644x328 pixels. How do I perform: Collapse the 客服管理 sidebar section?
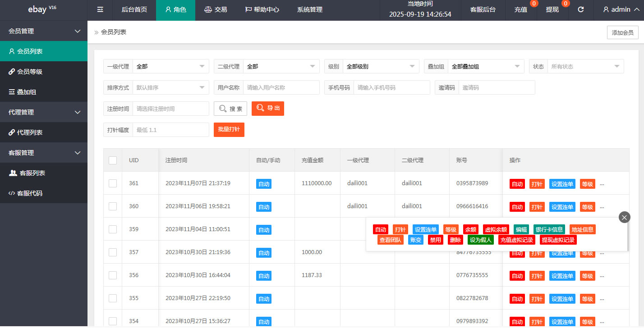pos(44,153)
